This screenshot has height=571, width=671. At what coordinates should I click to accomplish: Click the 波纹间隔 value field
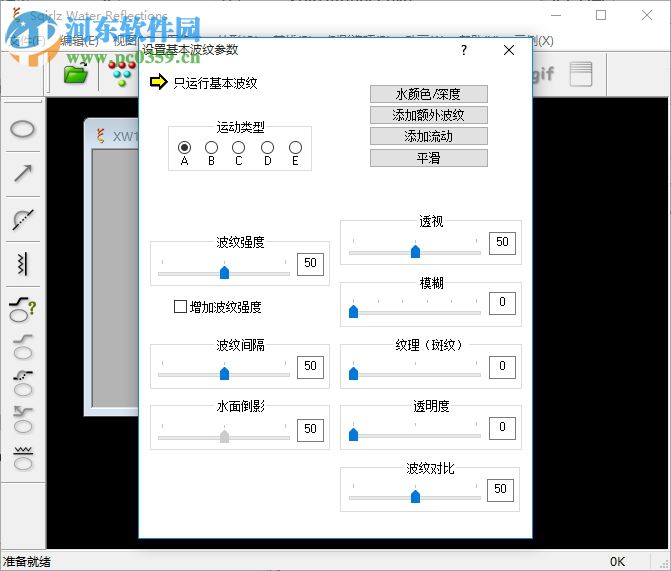(310, 367)
